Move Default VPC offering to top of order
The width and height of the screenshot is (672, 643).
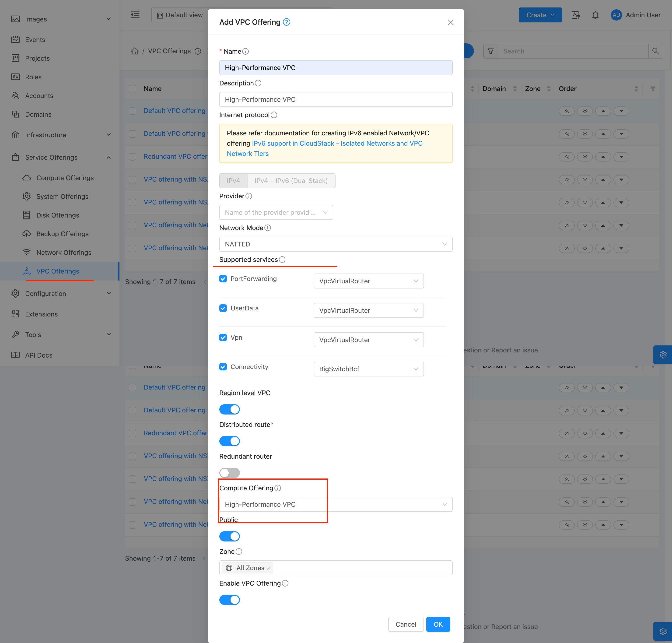click(x=567, y=111)
